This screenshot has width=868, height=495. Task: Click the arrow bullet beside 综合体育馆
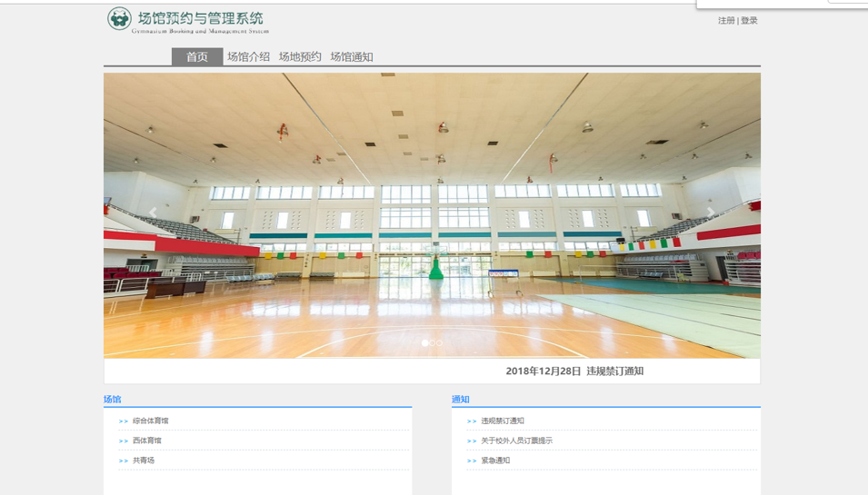click(x=124, y=421)
